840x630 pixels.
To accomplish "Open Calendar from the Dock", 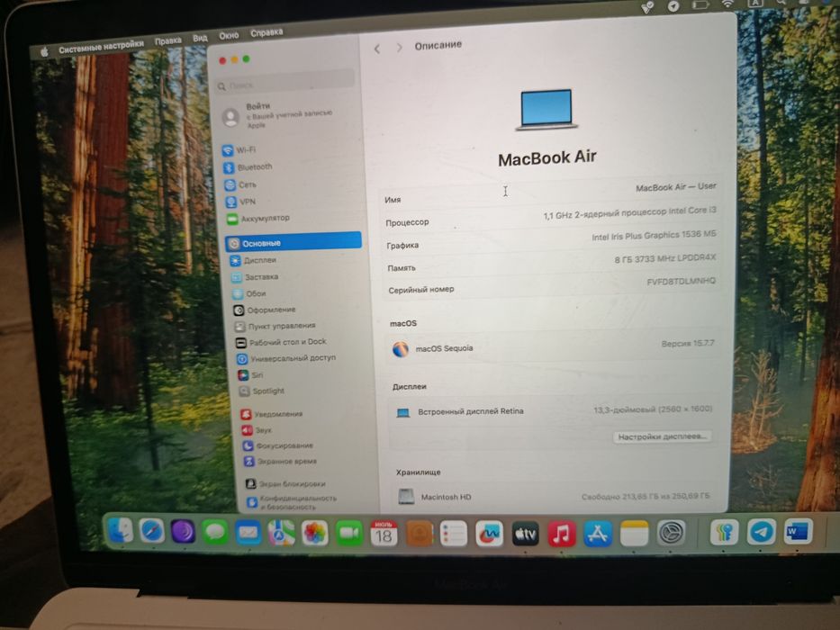I will [x=384, y=534].
